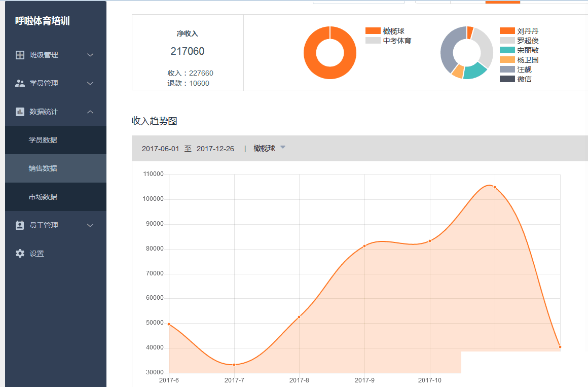The width and height of the screenshot is (588, 387).
Task: Click the 设置 gear icon
Action: tap(20, 254)
